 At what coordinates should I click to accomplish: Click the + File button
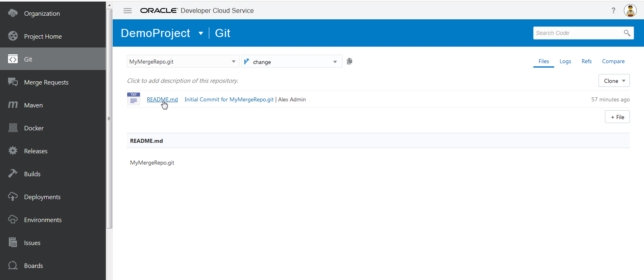pos(617,117)
